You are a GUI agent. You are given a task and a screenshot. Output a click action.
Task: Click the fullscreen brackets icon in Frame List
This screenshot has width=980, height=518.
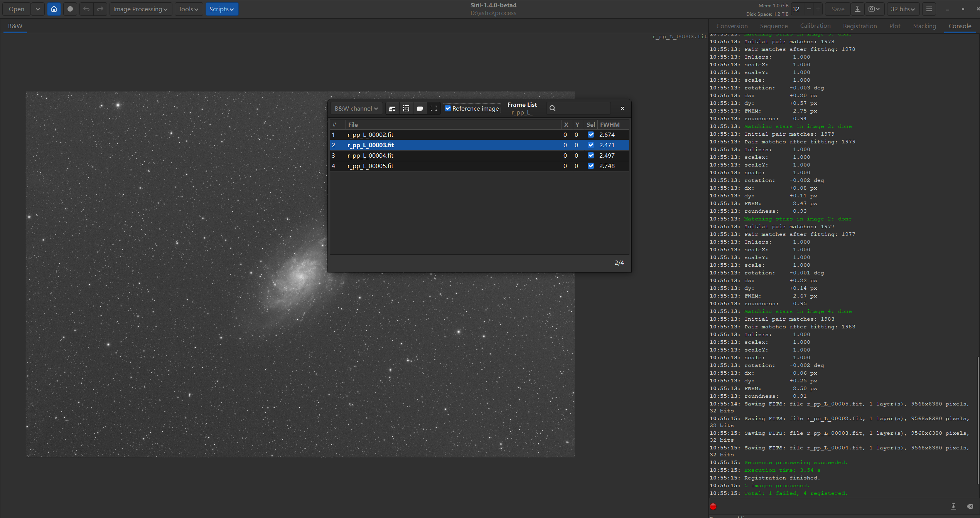click(433, 109)
